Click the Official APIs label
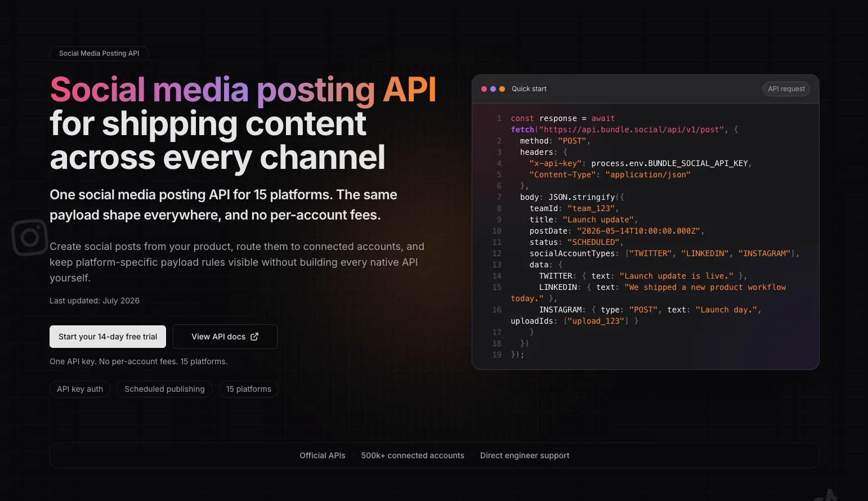Screen dimensions: 868x501 pos(323,455)
